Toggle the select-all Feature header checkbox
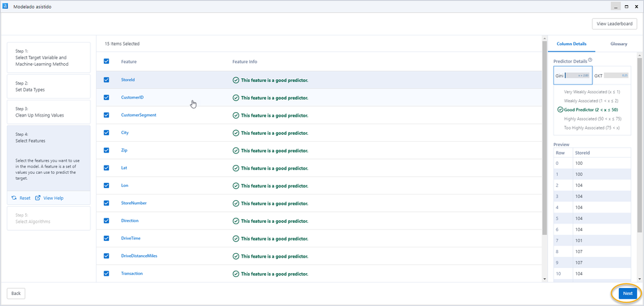 [x=106, y=62]
